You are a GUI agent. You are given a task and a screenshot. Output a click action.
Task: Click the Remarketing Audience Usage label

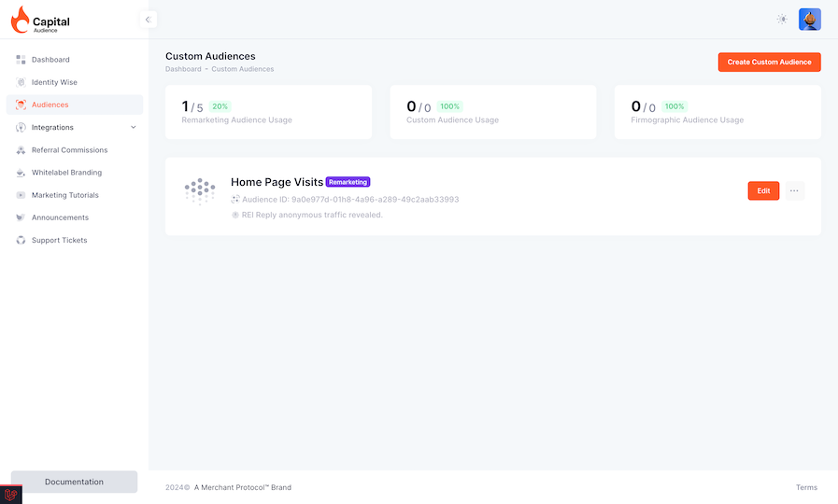point(236,120)
